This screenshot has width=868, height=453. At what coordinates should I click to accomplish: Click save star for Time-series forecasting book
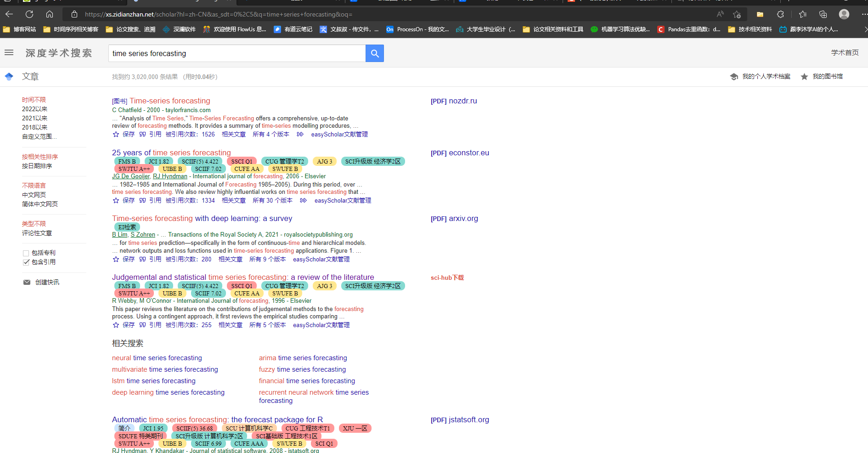pyautogui.click(x=116, y=134)
